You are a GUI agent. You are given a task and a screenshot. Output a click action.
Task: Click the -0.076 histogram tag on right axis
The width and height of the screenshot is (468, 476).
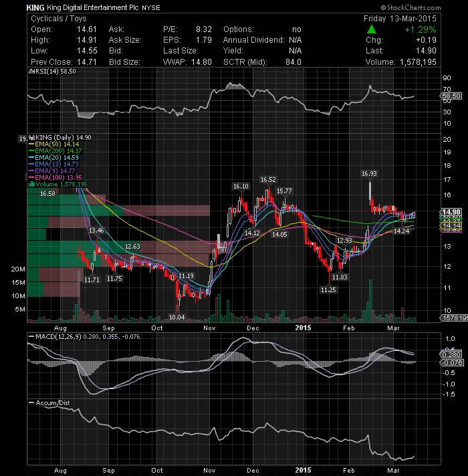click(452, 363)
